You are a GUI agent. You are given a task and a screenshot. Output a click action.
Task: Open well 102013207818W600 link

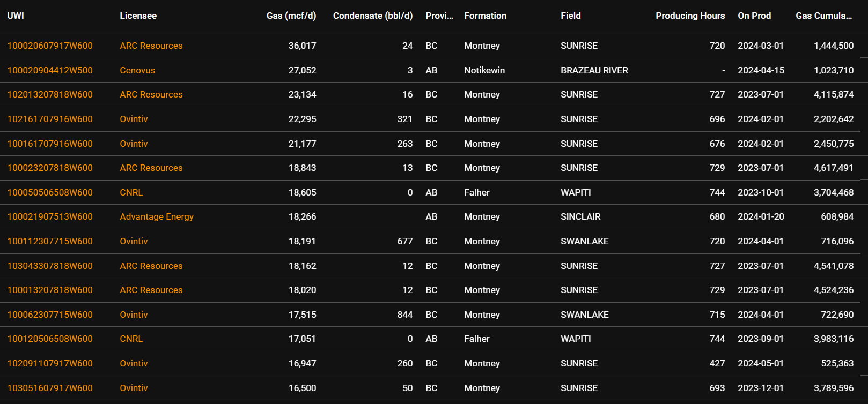(50, 94)
